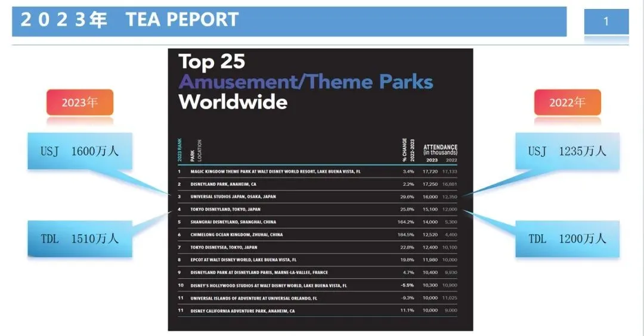Viewport: 644px width, 336px height.
Task: Click the "17,133" attendance figure
Action: (x=450, y=172)
